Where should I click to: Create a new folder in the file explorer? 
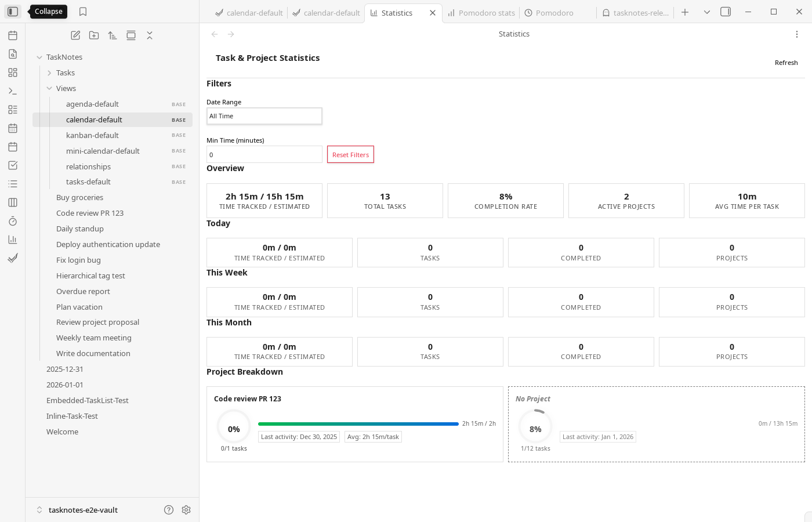(x=93, y=35)
